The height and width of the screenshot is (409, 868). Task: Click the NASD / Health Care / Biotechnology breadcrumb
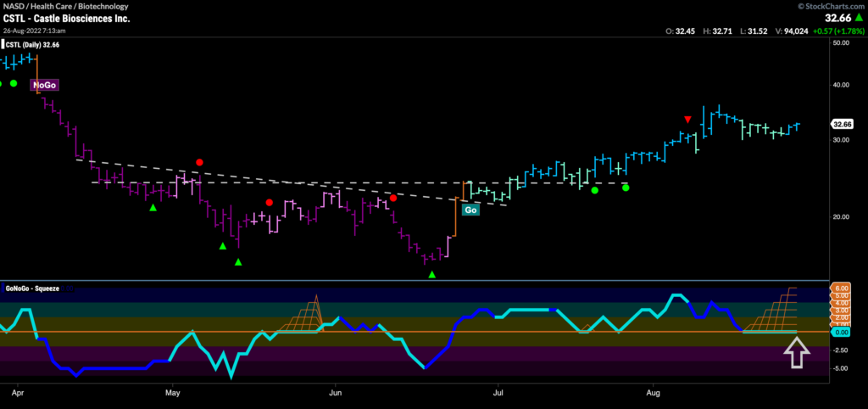59,4
